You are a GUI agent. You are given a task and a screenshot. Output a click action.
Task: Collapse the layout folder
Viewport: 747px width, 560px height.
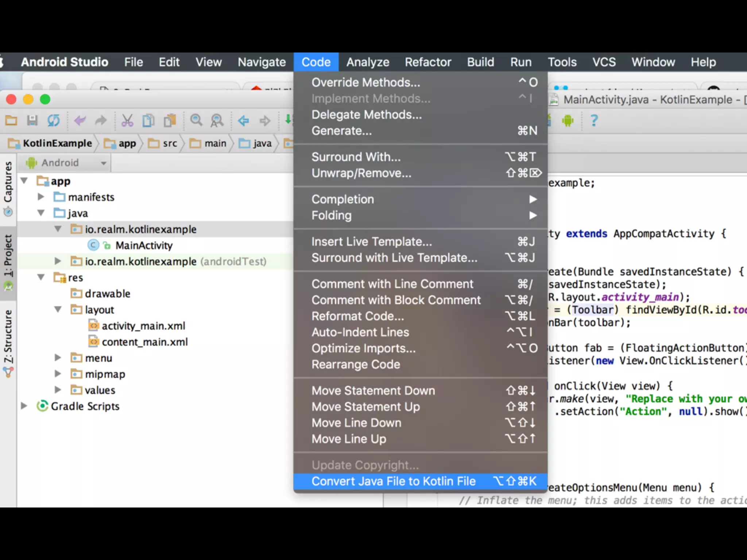[x=58, y=310]
